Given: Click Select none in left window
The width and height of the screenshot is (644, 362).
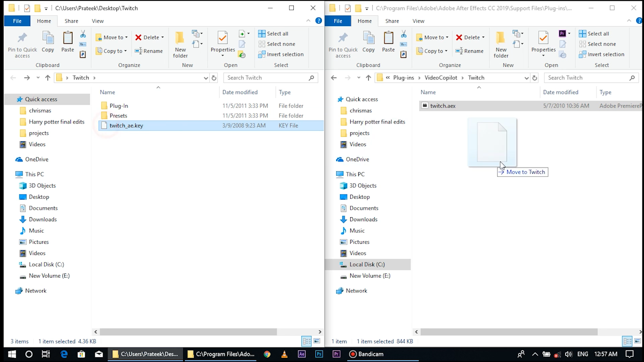Looking at the screenshot, I should click(x=277, y=44).
